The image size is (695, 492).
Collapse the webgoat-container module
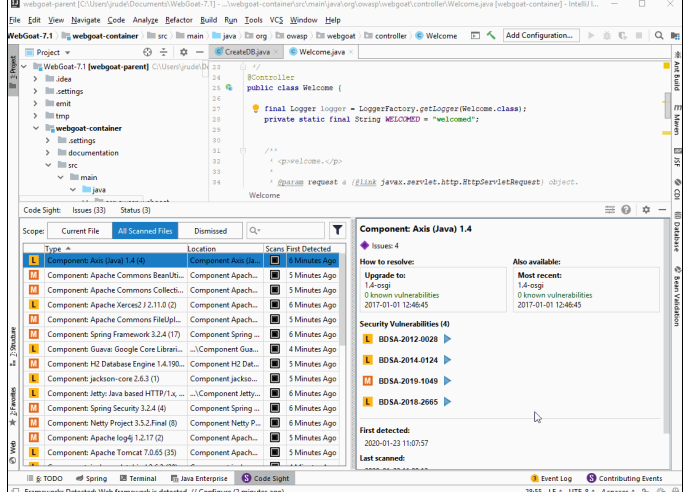pos(36,128)
